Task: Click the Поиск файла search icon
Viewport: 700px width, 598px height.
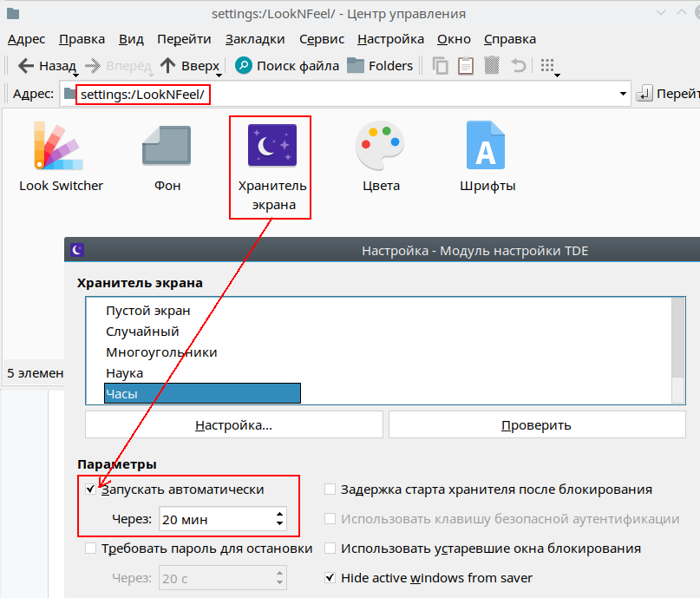Action: 244,66
